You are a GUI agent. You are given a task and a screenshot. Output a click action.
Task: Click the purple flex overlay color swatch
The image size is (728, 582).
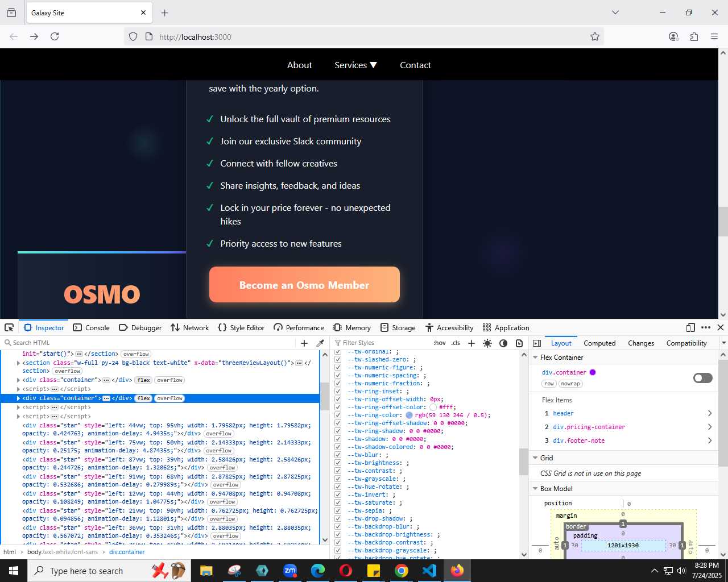tap(593, 372)
